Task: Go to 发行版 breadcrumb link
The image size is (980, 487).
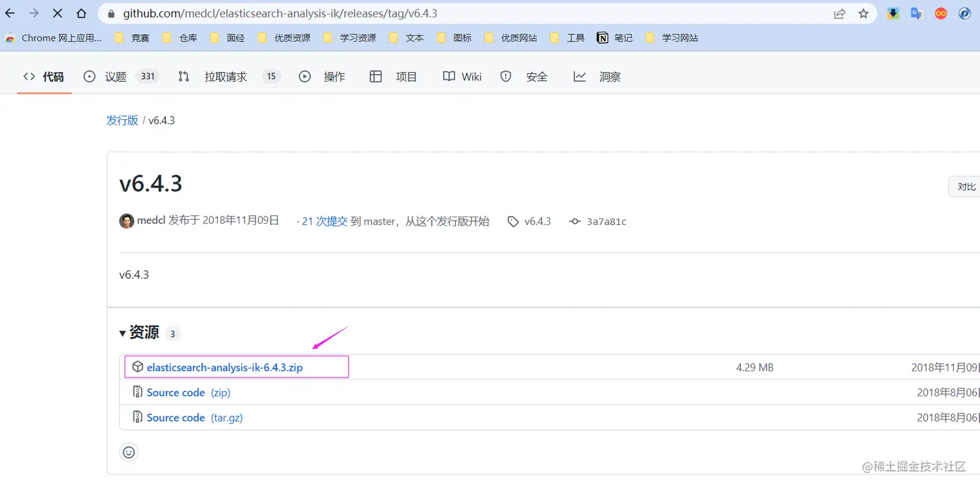Action: pos(122,121)
